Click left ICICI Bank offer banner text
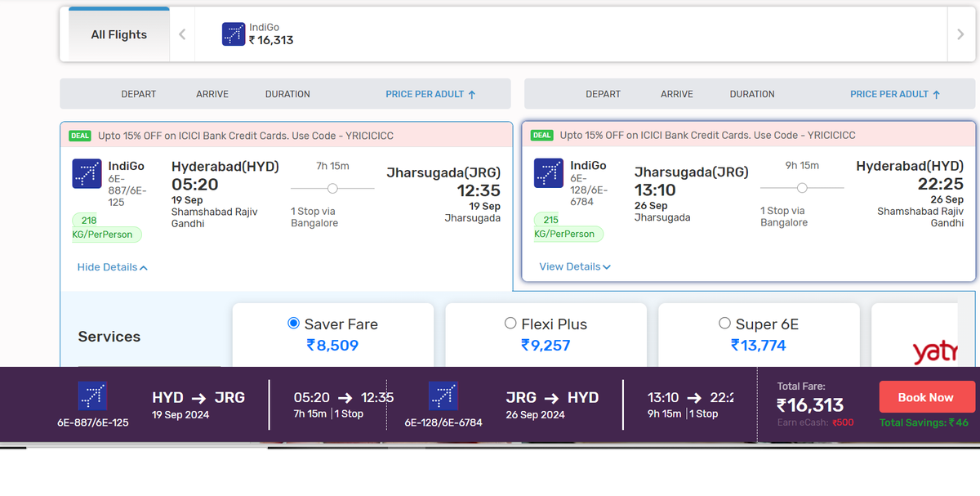 click(x=246, y=136)
